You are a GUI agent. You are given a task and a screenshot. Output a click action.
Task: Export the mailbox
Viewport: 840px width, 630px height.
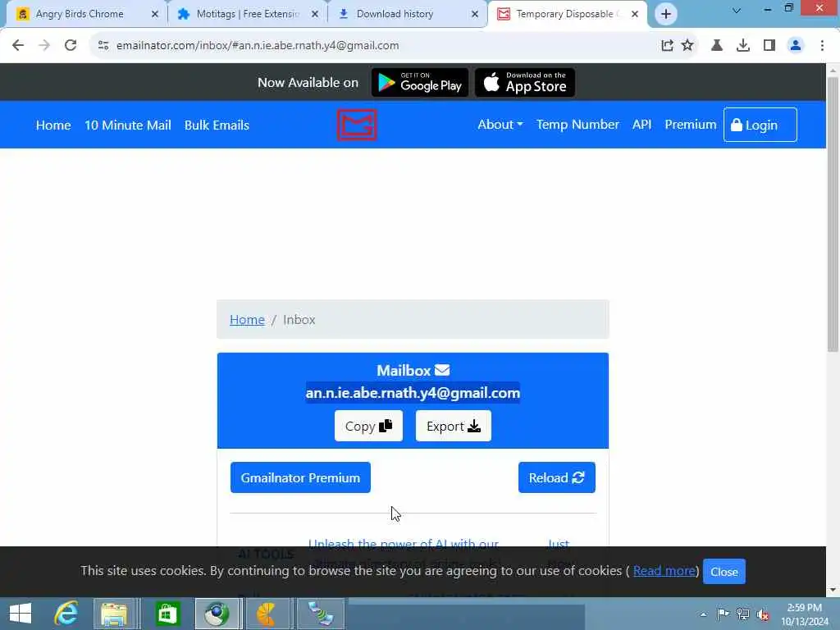[x=453, y=426]
